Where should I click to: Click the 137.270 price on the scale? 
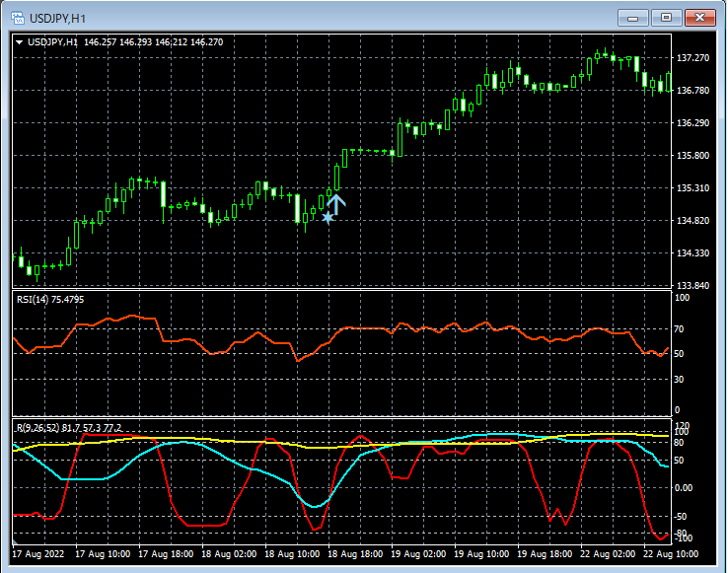(691, 58)
